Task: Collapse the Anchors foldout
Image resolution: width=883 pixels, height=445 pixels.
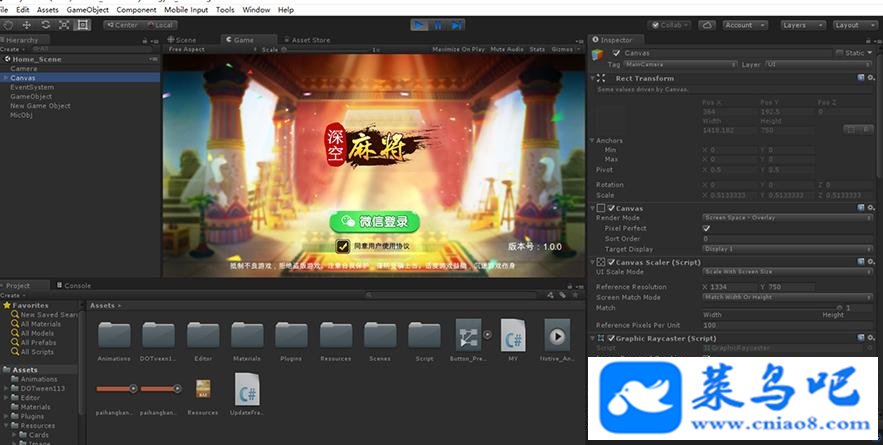Action: pos(592,140)
